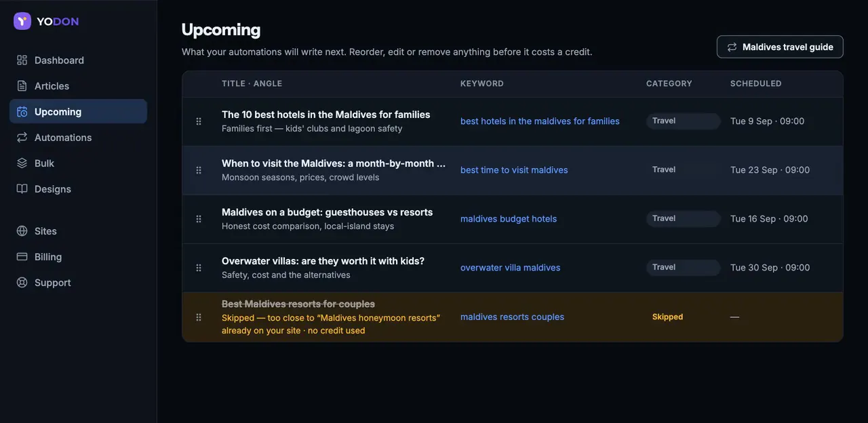This screenshot has width=868, height=423.
Task: Navigate to the Bulk page
Action: [x=78, y=163]
